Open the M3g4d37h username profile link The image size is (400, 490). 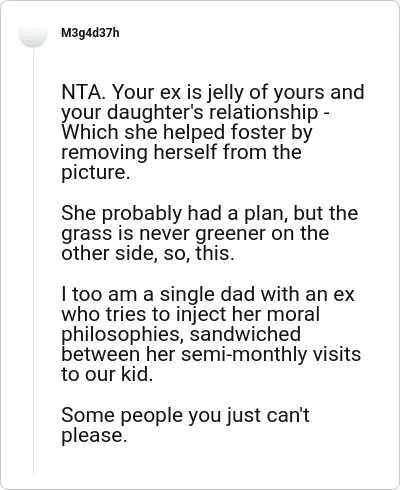click(90, 33)
